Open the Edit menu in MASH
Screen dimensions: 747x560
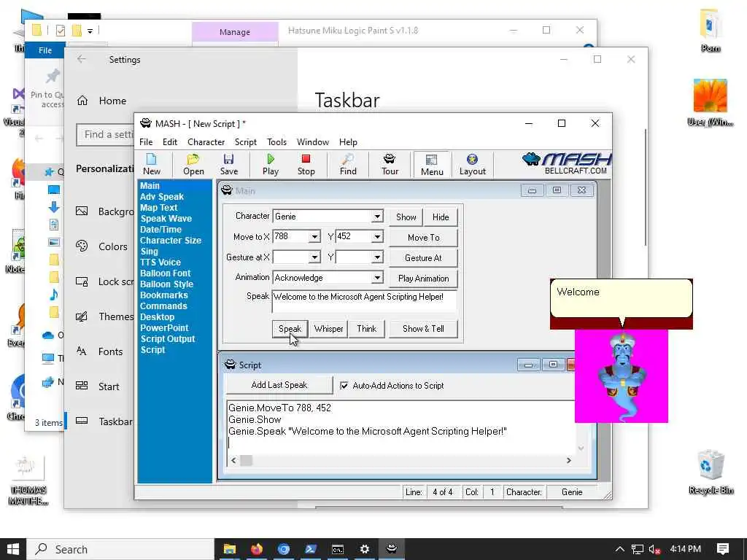click(x=169, y=142)
